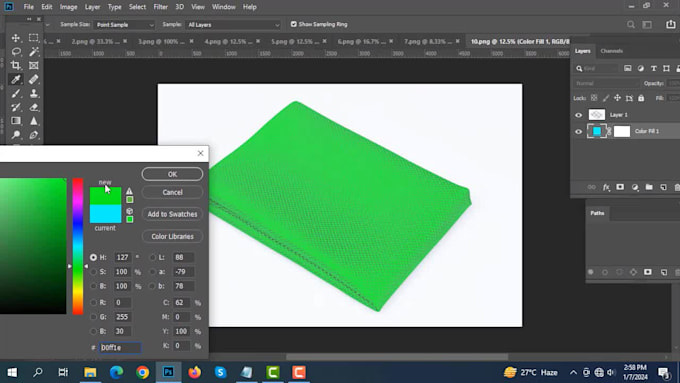Image resolution: width=680 pixels, height=383 pixels.
Task: Filter layers by type (T) icon
Action: (654, 69)
